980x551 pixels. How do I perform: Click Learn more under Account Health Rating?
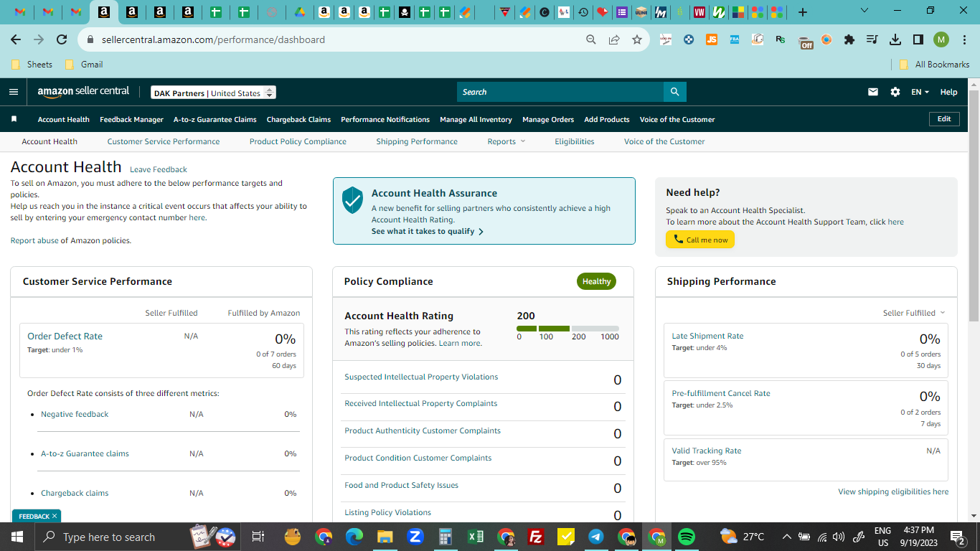coord(460,343)
